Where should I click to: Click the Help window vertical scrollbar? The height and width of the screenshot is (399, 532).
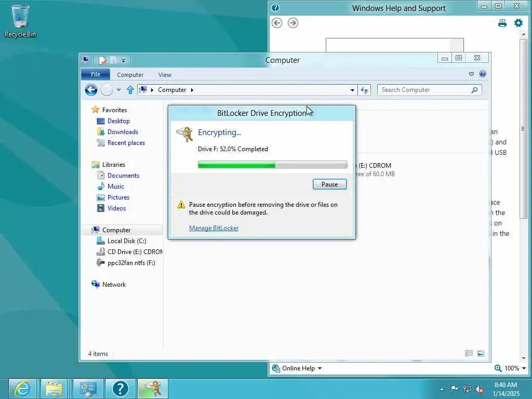(x=523, y=129)
